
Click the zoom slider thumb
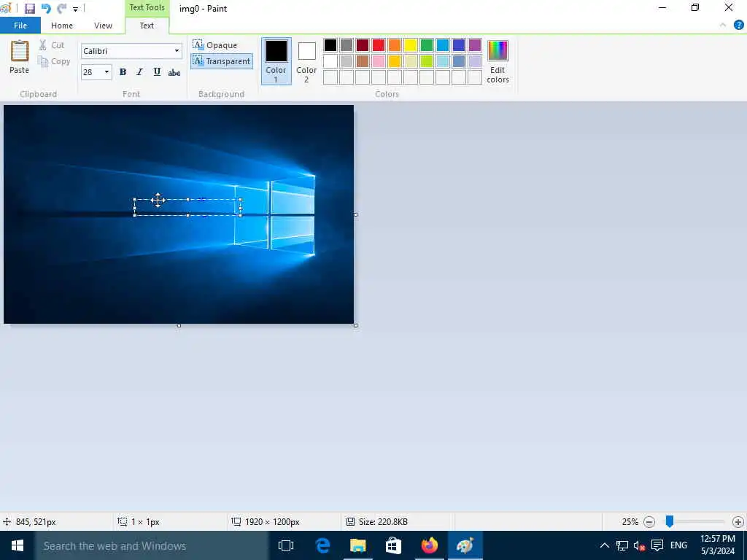[x=670, y=521]
